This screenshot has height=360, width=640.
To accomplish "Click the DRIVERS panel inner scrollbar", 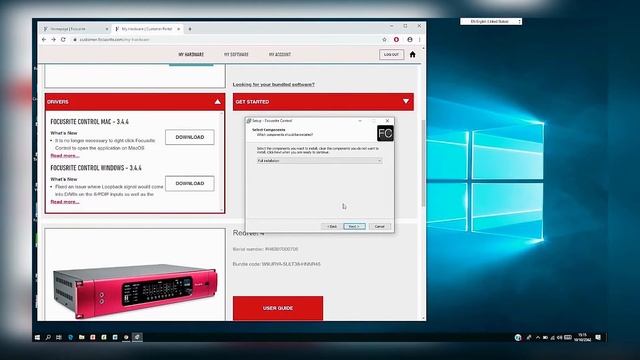I will coord(222,161).
